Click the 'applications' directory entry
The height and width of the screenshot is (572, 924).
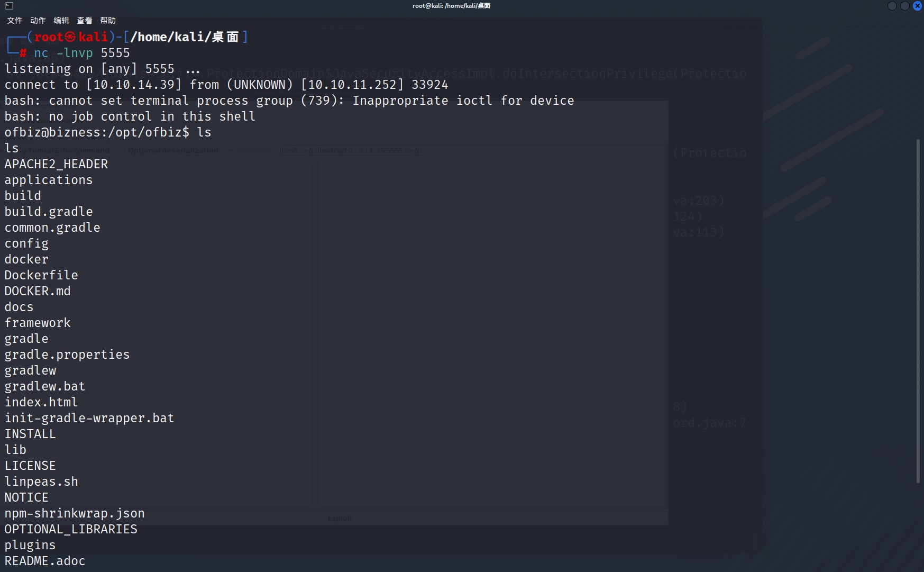click(49, 180)
